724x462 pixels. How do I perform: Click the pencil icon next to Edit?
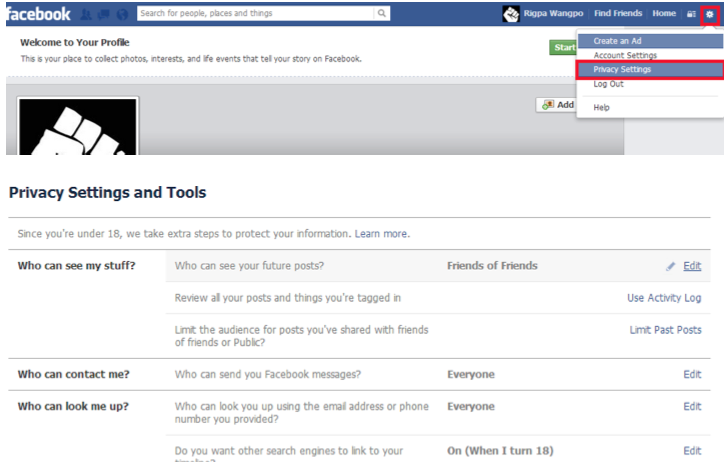tap(670, 266)
